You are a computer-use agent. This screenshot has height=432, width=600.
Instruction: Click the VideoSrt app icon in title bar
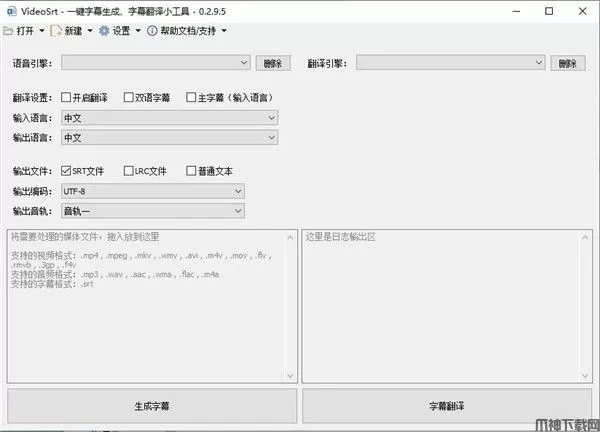(11, 11)
